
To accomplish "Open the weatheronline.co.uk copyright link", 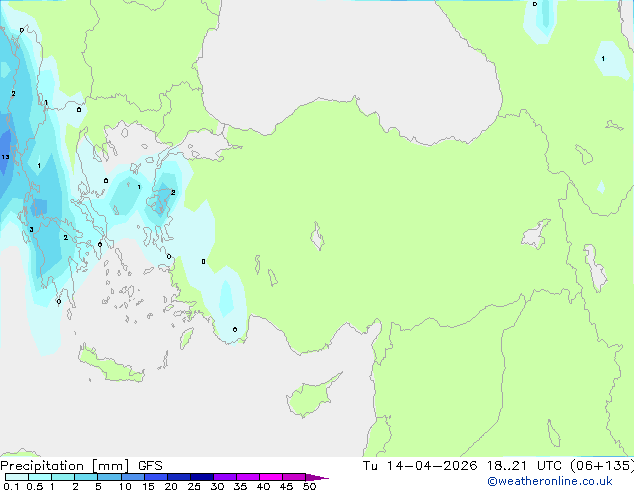I will pos(550,481).
